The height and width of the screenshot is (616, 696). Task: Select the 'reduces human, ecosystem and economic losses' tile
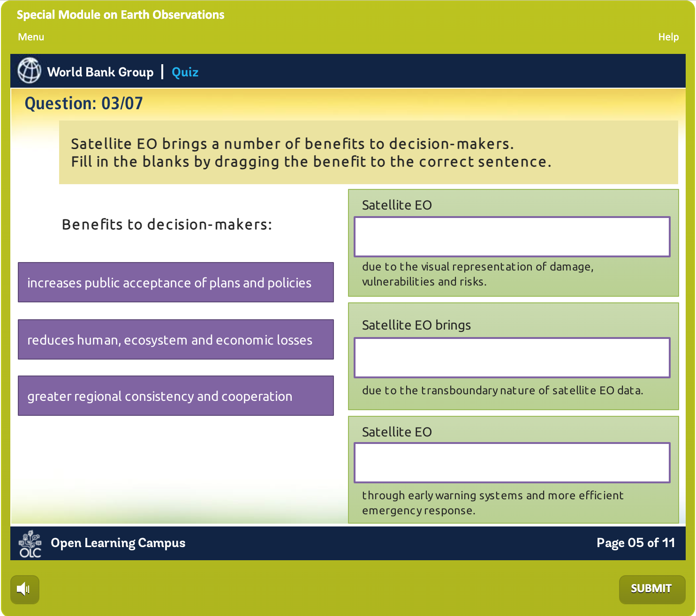point(175,339)
